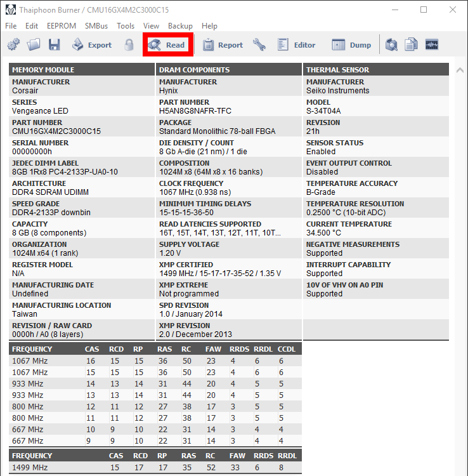The height and width of the screenshot is (476, 468).
Task: Open the Help menu
Action: (209, 26)
